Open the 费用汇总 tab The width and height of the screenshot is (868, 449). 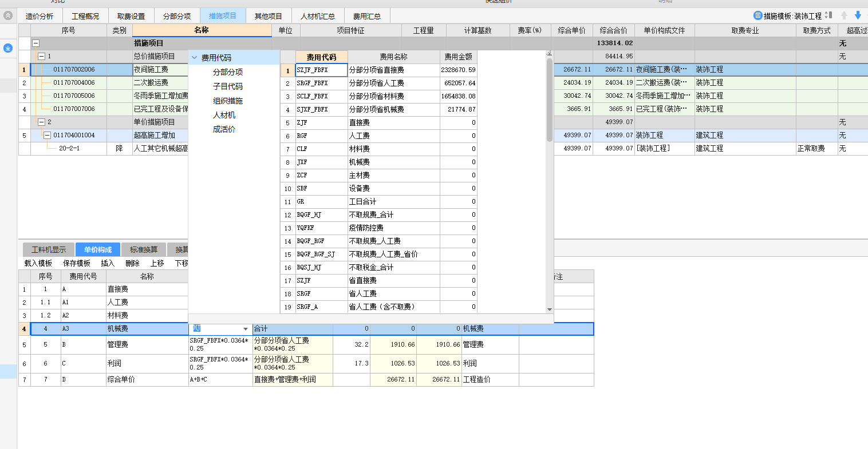367,16
